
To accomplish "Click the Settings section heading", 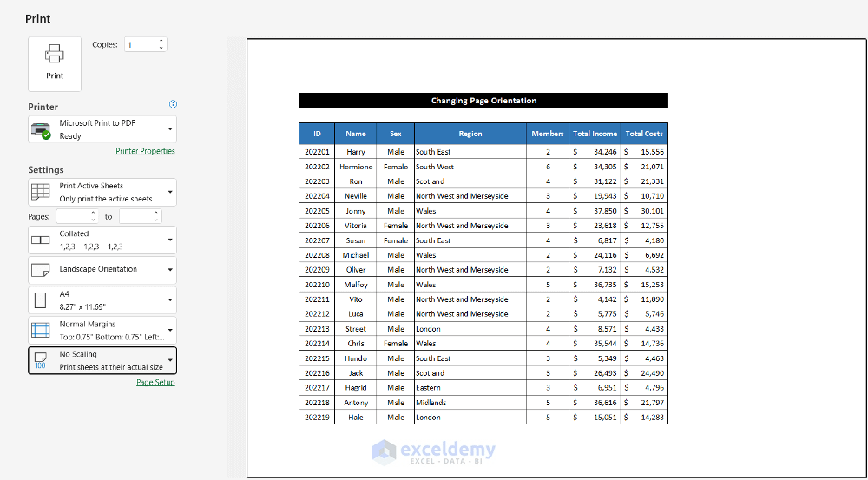I will tap(46, 170).
